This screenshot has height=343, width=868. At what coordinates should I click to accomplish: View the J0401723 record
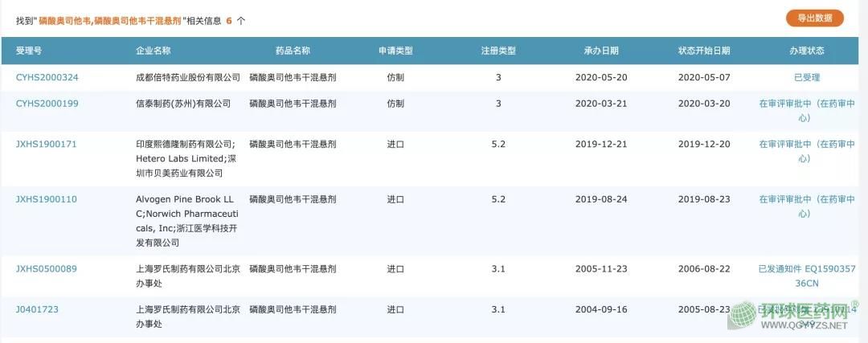[x=37, y=309]
